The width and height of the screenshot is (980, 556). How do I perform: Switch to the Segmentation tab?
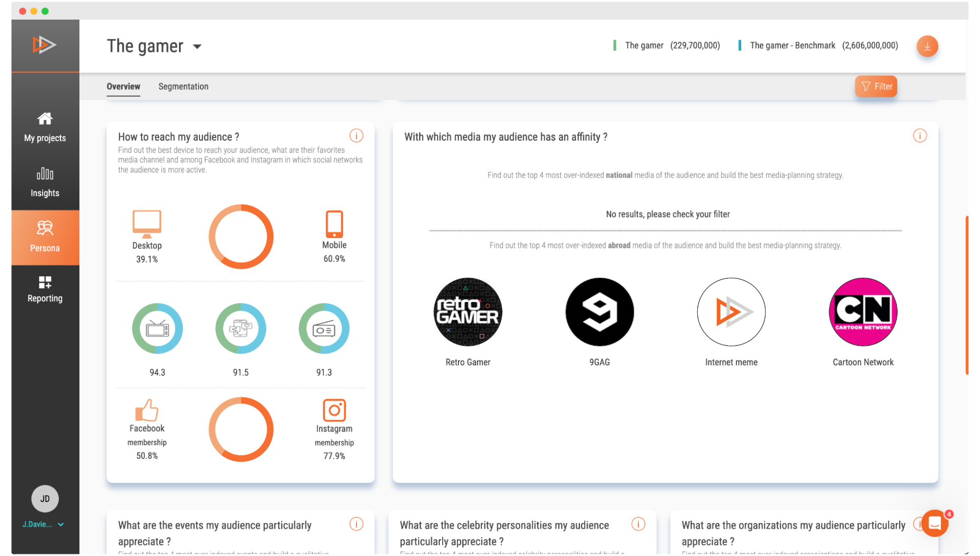[x=183, y=86]
